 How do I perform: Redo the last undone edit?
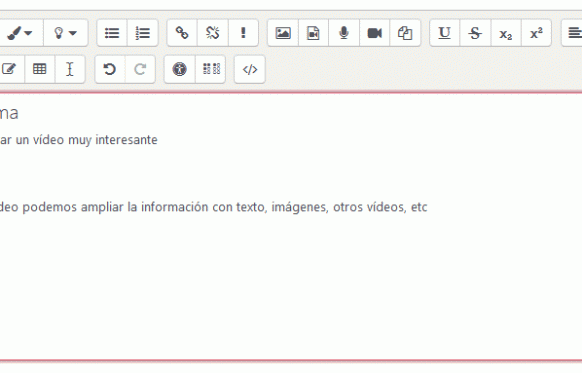(x=140, y=69)
